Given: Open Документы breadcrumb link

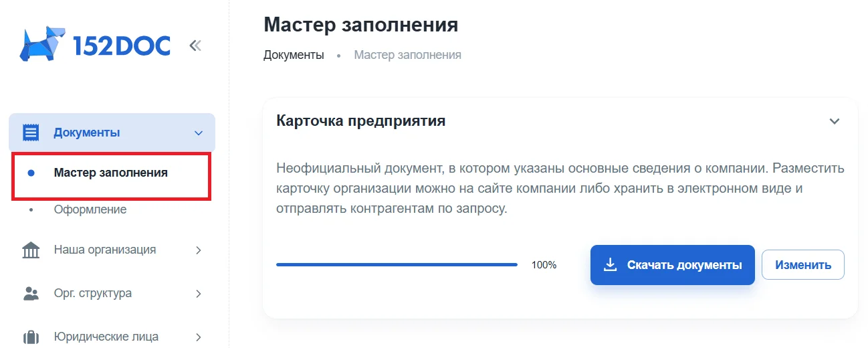Looking at the screenshot, I should pos(294,55).
